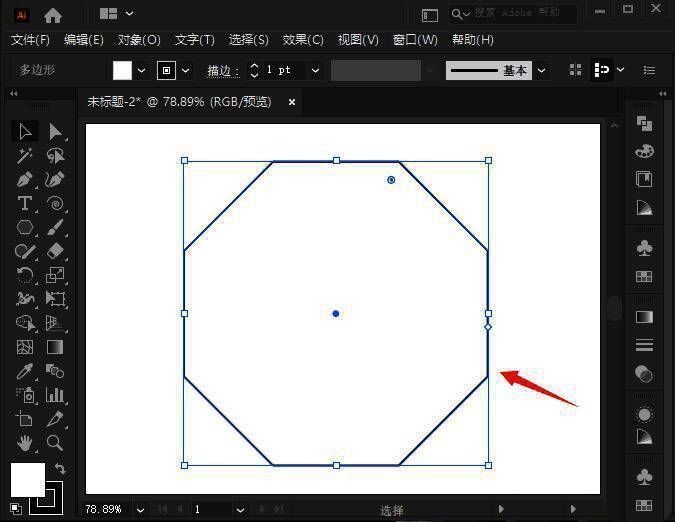Open the control bar list menu icon
The height and width of the screenshot is (522, 675).
tap(649, 70)
